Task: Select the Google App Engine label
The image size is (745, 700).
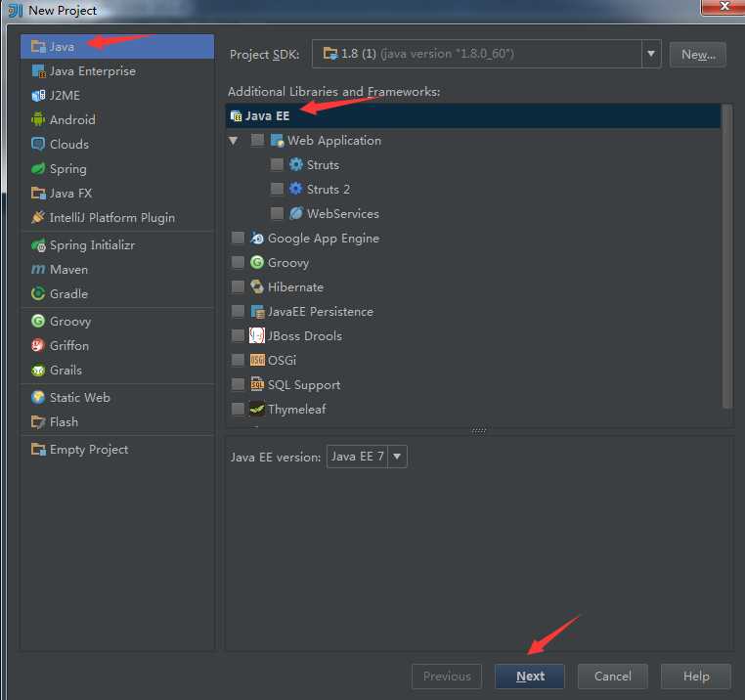Action: (x=324, y=239)
